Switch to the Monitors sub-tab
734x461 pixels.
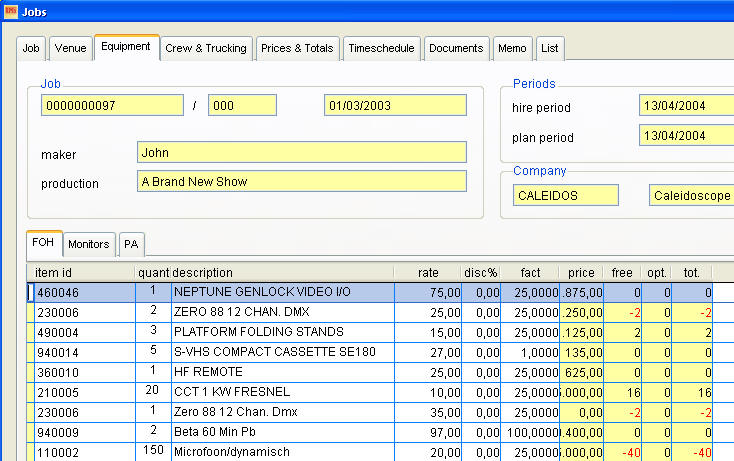(88, 244)
